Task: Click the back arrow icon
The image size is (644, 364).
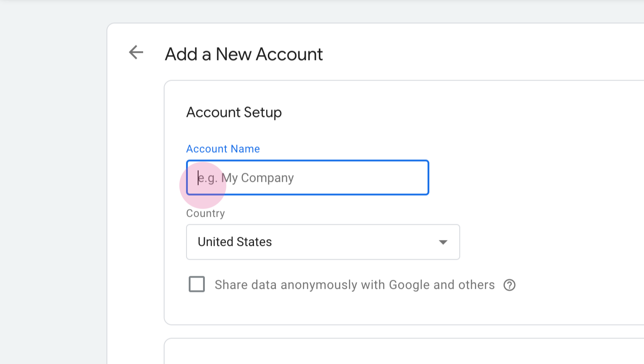Action: click(136, 52)
